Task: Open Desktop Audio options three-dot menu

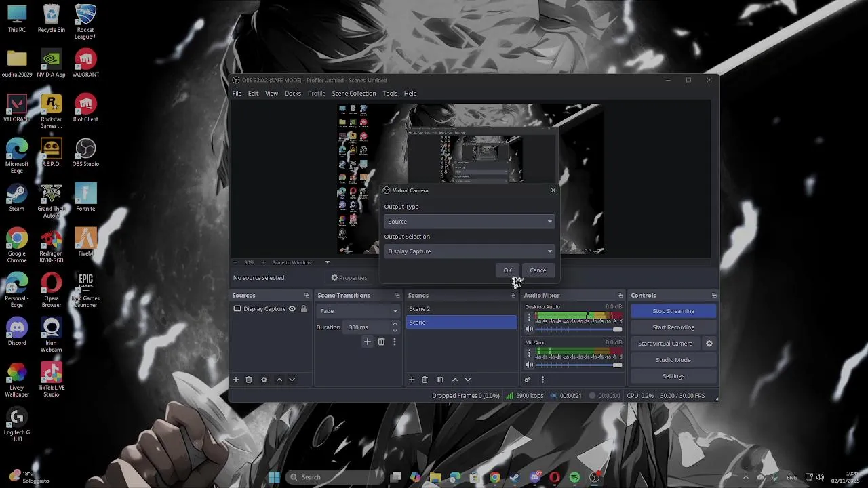Action: point(529,317)
